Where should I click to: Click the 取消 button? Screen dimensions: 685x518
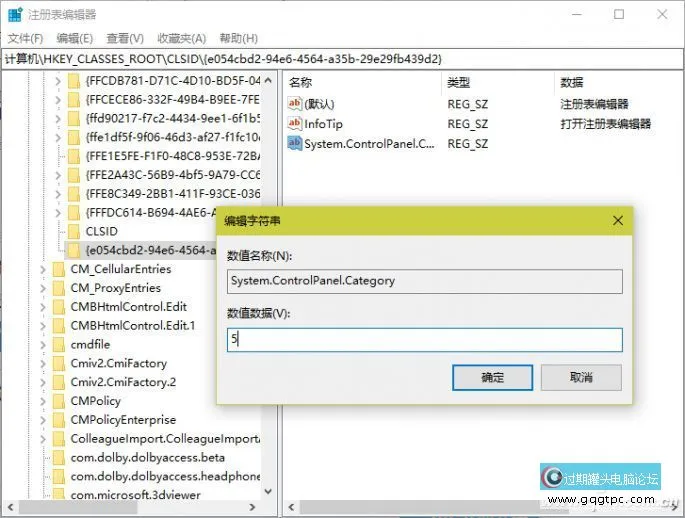581,377
